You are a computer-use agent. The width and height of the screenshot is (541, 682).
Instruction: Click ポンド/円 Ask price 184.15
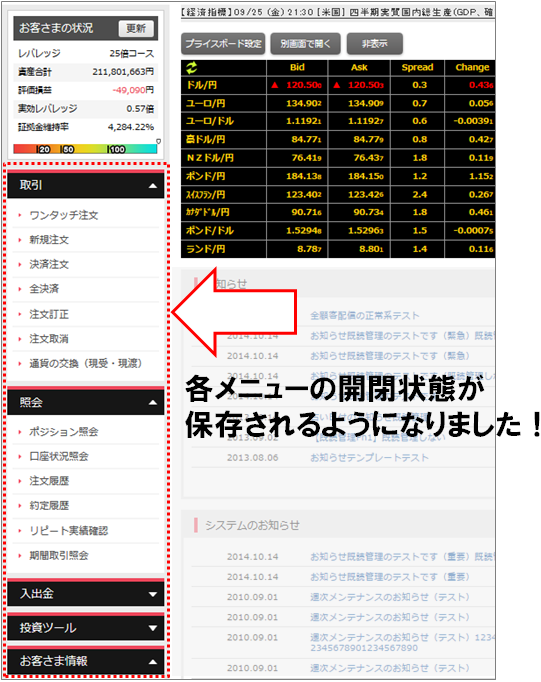coord(366,176)
